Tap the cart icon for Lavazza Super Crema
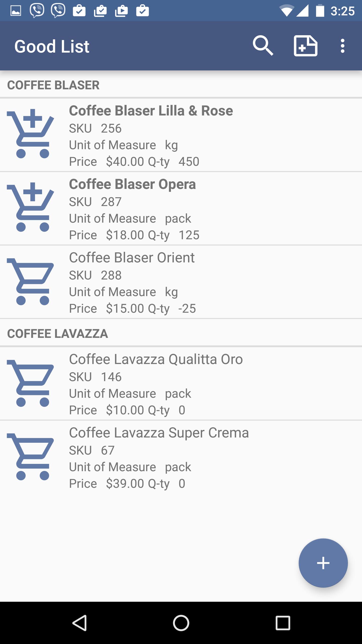This screenshot has width=362, height=644. (31, 456)
